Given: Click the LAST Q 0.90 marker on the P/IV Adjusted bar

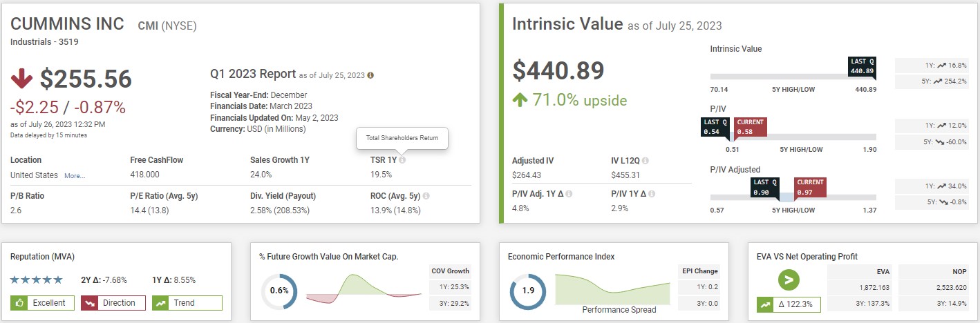Looking at the screenshot, I should 765,187.
